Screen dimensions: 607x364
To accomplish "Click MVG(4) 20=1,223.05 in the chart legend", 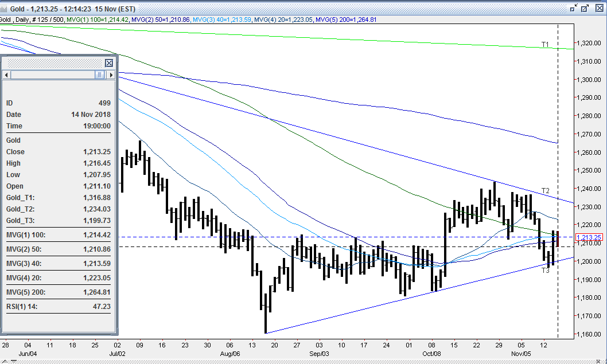I will click(x=283, y=19).
